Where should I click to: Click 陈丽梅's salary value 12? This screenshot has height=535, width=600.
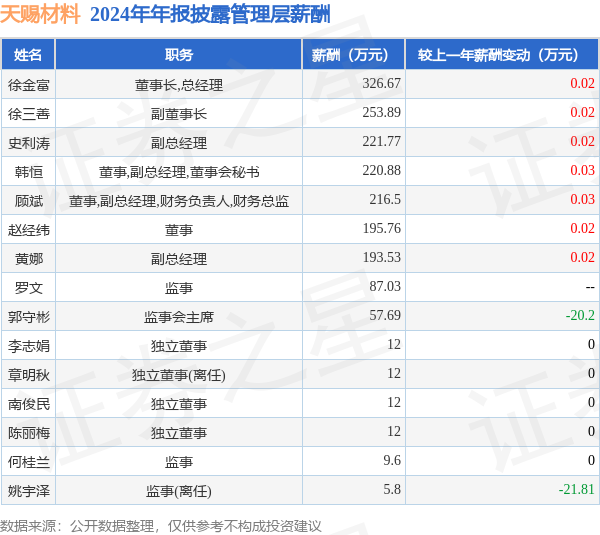click(394, 431)
